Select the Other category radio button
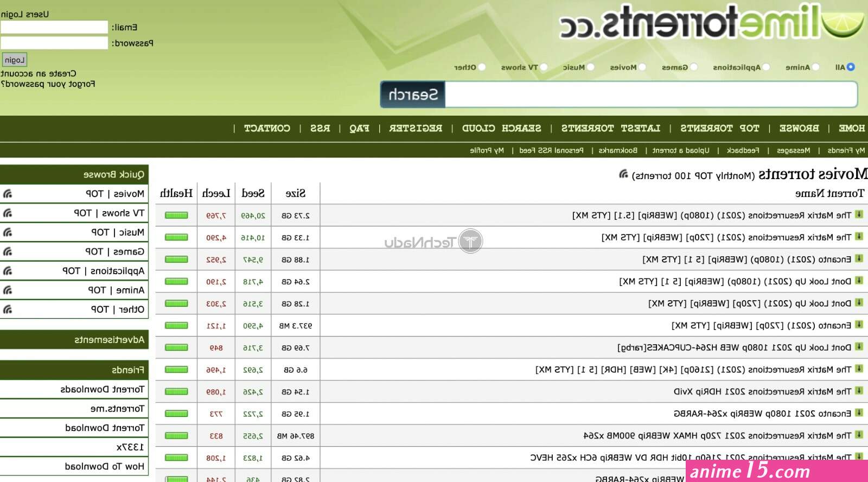868x482 pixels. 482,67
